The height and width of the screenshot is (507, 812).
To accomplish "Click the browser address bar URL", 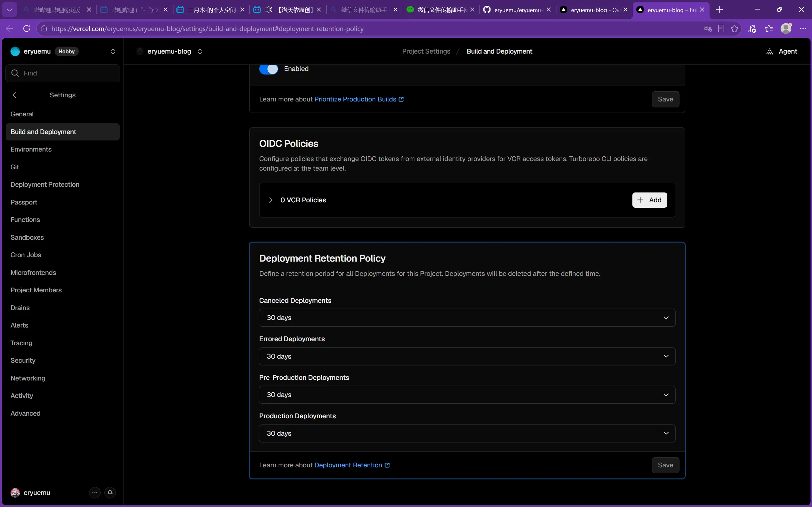I will [x=207, y=29].
